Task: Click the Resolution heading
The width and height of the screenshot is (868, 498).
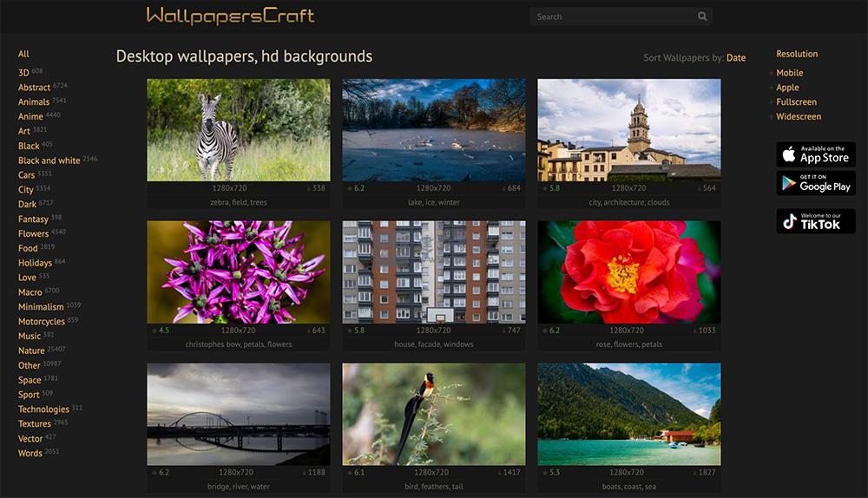Action: pyautogui.click(x=797, y=54)
